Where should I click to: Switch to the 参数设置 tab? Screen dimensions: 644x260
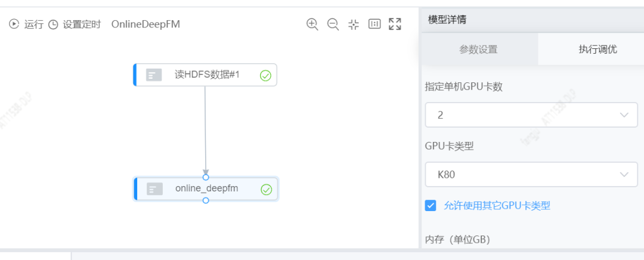[478, 49]
